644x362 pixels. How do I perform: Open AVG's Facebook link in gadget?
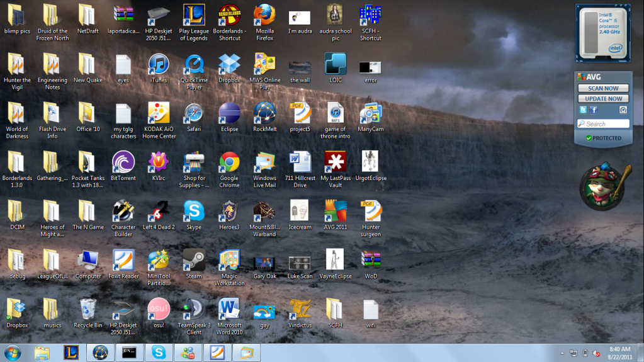click(x=593, y=110)
